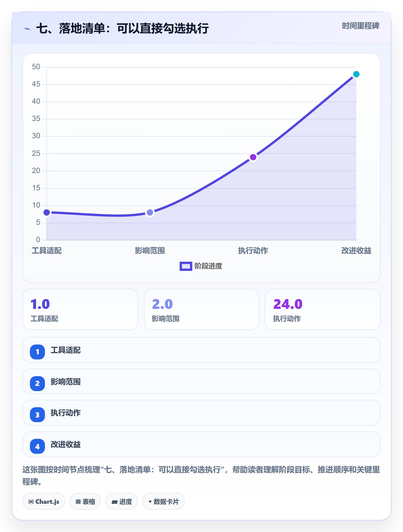Select the 1.0 工具适配 data card
This screenshot has height=532, width=403.
[80, 309]
